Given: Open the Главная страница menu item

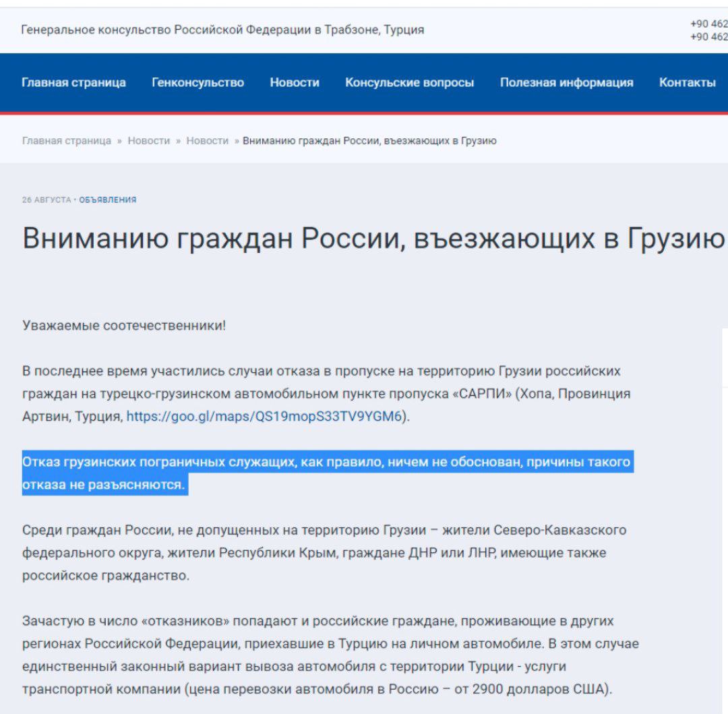Looking at the screenshot, I should click(73, 82).
